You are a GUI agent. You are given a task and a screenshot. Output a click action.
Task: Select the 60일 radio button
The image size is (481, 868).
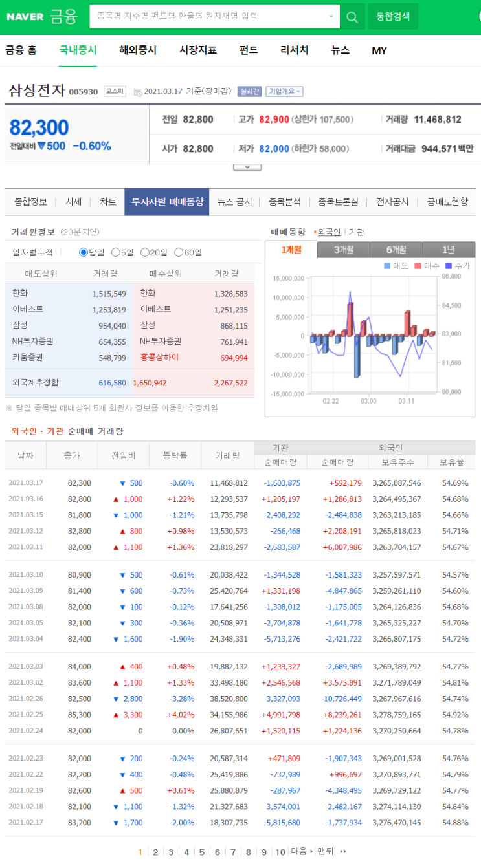point(179,252)
